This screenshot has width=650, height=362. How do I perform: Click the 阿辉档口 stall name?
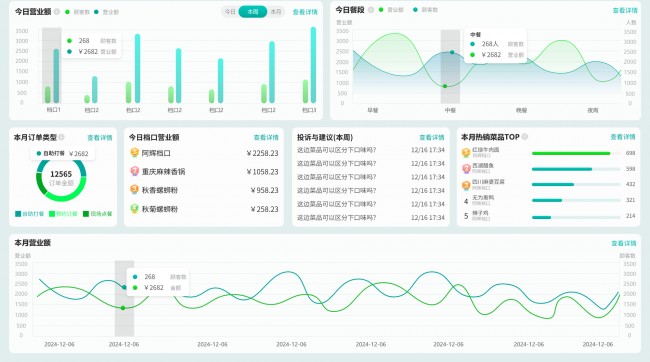click(x=156, y=153)
